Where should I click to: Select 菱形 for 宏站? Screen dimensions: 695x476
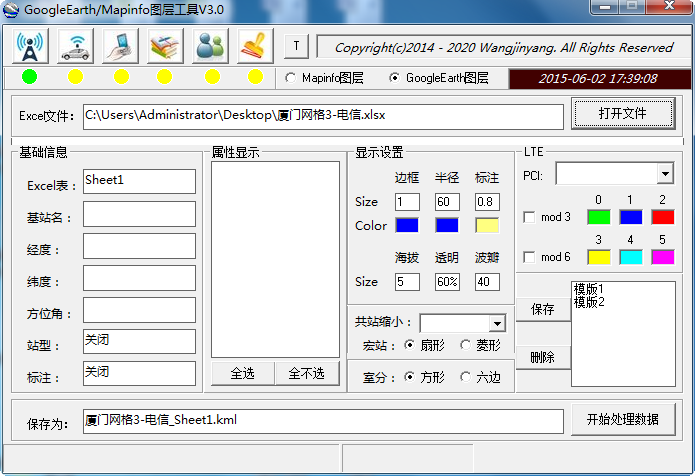[465, 345]
